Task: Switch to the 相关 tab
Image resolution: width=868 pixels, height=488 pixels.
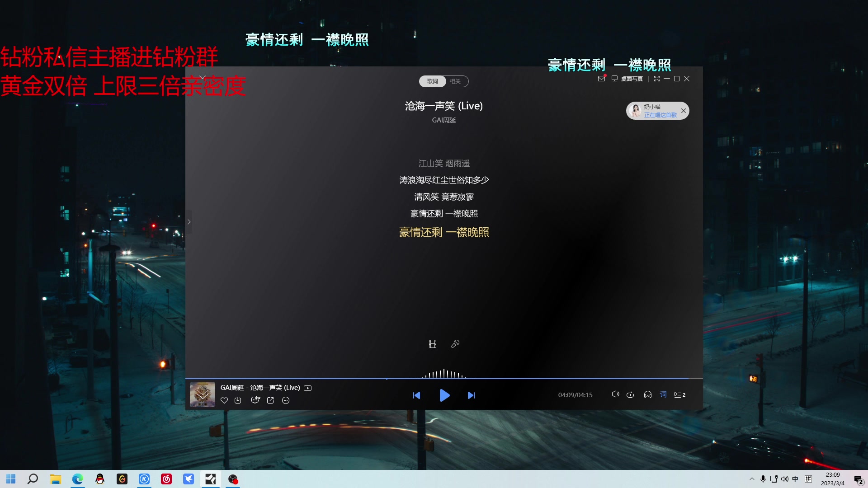Action: (x=455, y=81)
